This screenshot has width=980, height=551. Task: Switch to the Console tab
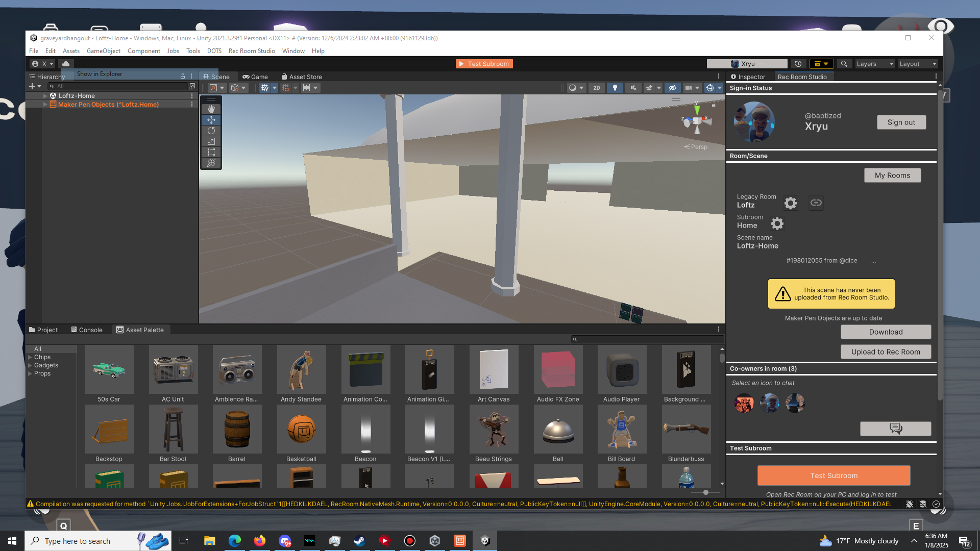point(87,330)
